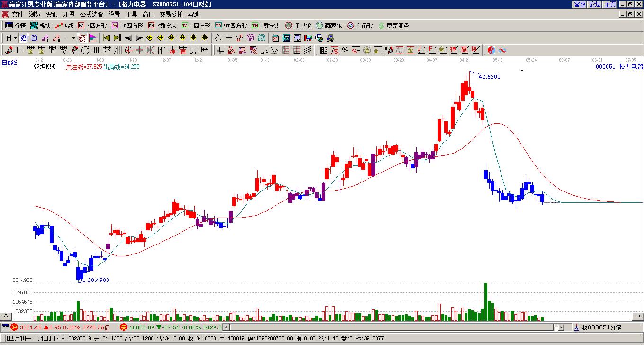Click the black right-pointing triangle
This screenshot has width=644, height=345.
pos(139,38)
